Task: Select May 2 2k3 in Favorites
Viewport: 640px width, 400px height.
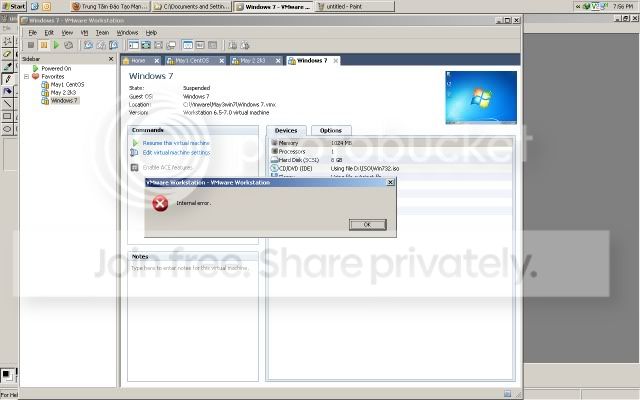Action: 63,93
